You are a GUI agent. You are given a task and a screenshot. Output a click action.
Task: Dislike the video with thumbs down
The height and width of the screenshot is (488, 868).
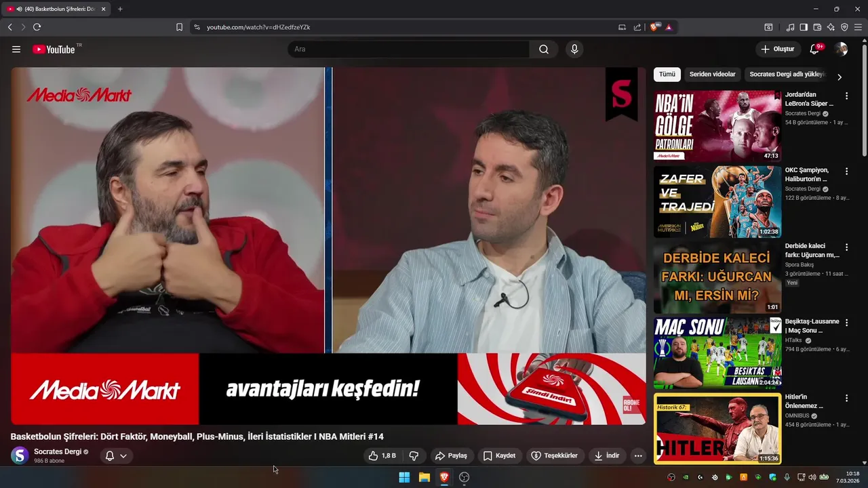[x=414, y=455]
